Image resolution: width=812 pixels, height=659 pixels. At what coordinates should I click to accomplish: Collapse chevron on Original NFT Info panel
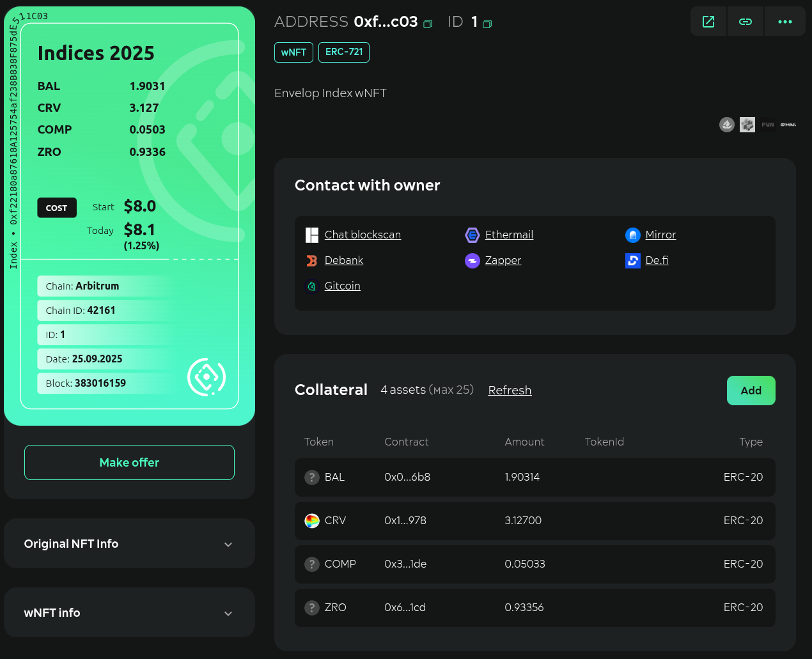point(228,544)
